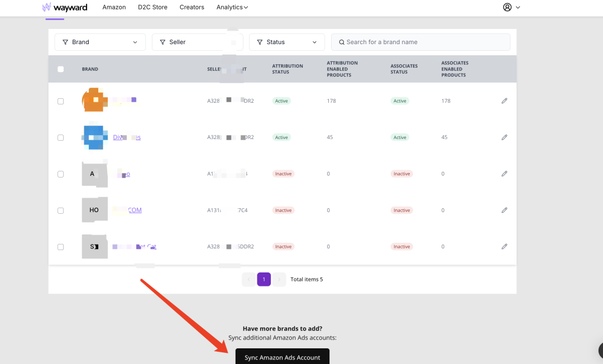The width and height of the screenshot is (603, 364).
Task: Click the Search for a brand name field
Action: [x=421, y=42]
